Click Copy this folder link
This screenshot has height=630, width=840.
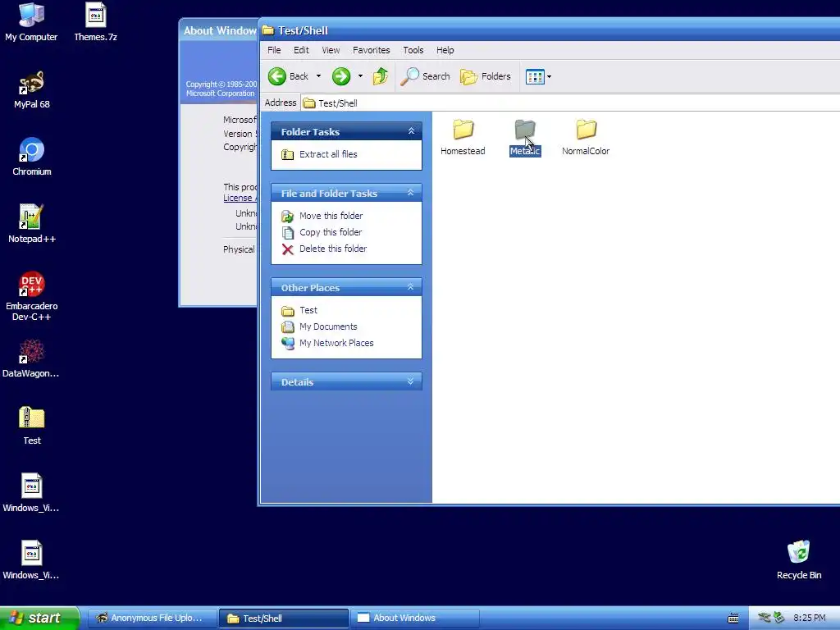click(x=331, y=232)
